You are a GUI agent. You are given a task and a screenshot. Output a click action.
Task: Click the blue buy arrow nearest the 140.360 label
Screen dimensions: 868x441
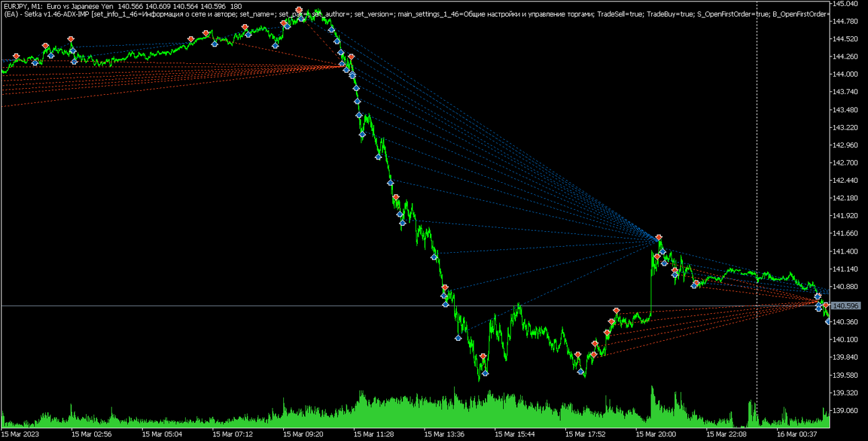point(828,321)
